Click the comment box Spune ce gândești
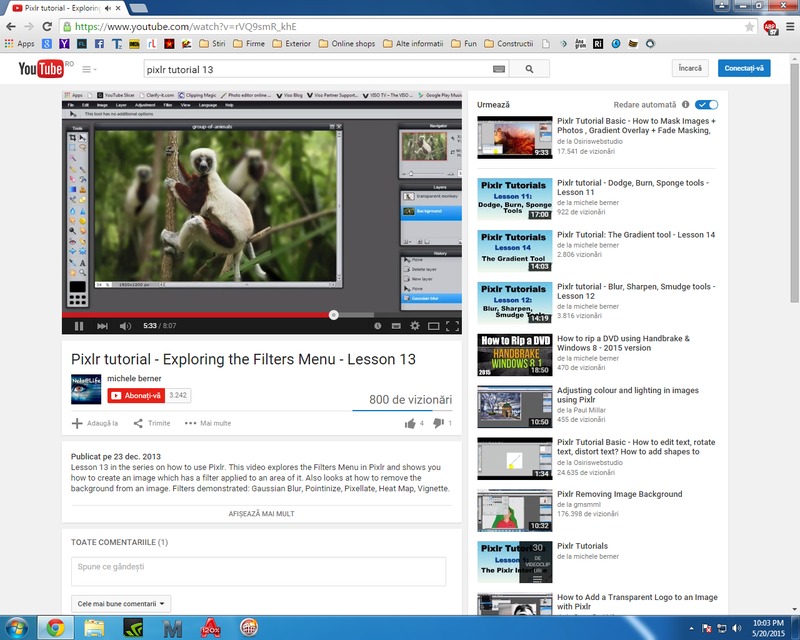 259,571
